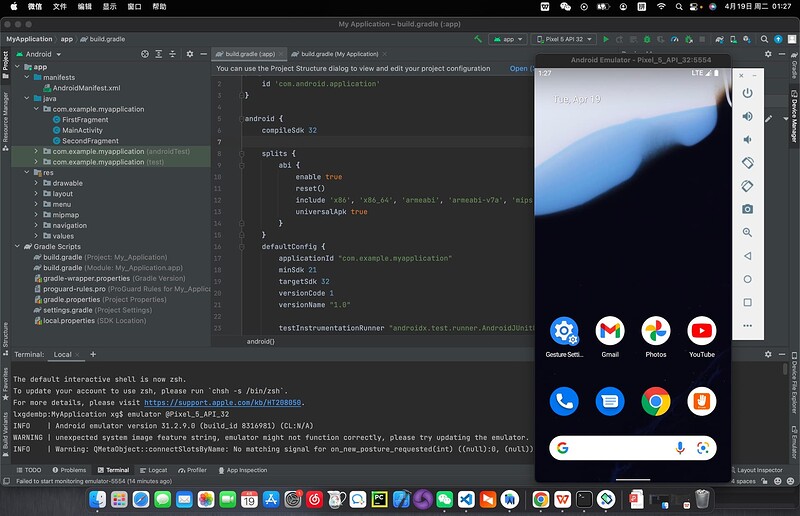Run the app with green play button
Image resolution: width=800 pixels, height=516 pixels.
click(606, 39)
